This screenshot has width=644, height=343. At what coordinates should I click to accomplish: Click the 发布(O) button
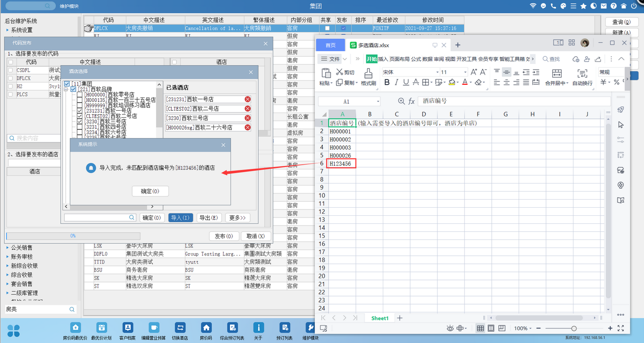[224, 236]
